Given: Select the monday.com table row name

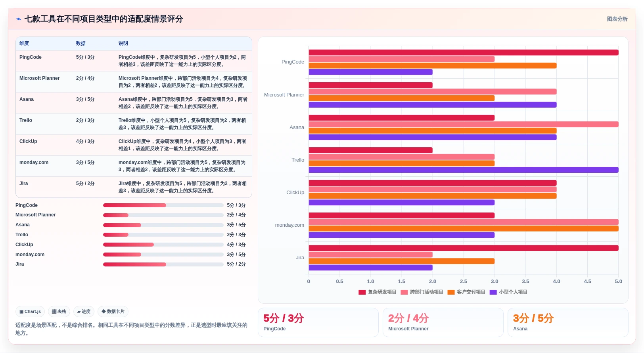Looking at the screenshot, I should (x=34, y=162).
